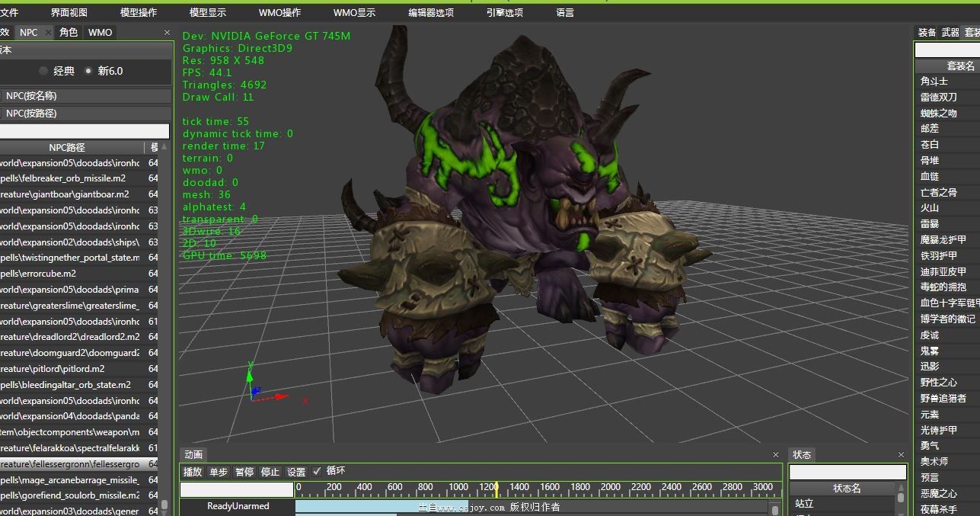Select the fellessergronn row

click(x=79, y=464)
